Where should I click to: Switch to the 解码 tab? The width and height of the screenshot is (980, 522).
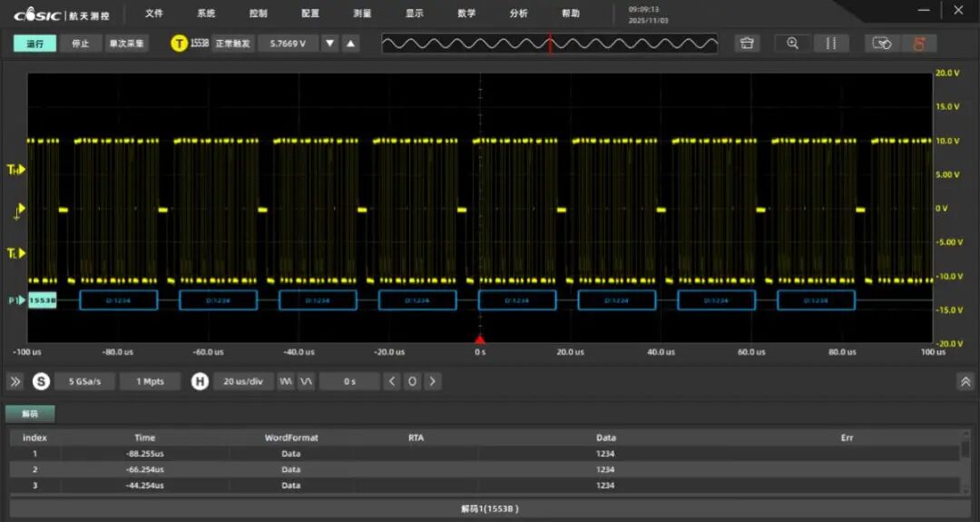[x=30, y=414]
